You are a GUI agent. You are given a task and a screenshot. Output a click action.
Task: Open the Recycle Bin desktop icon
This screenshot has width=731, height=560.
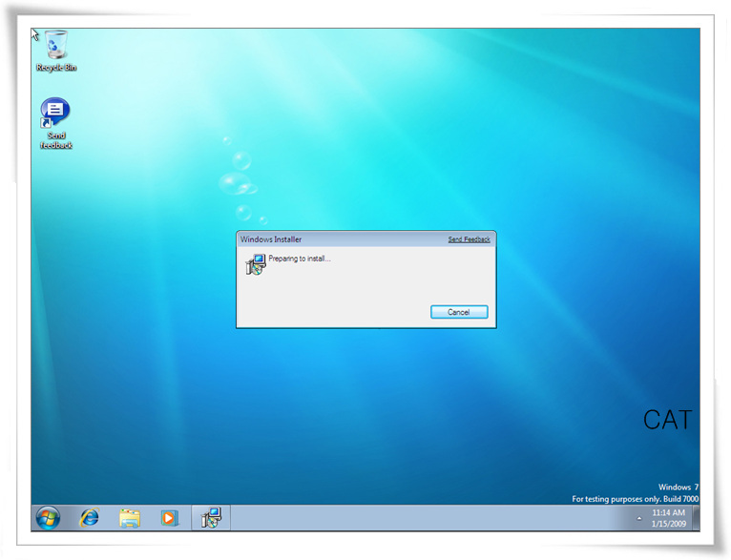coord(56,51)
